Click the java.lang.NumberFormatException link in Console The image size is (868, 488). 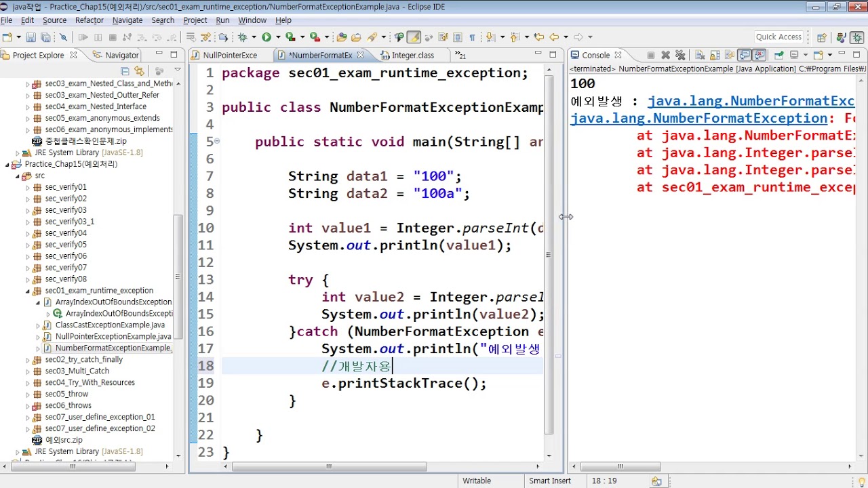click(x=699, y=118)
